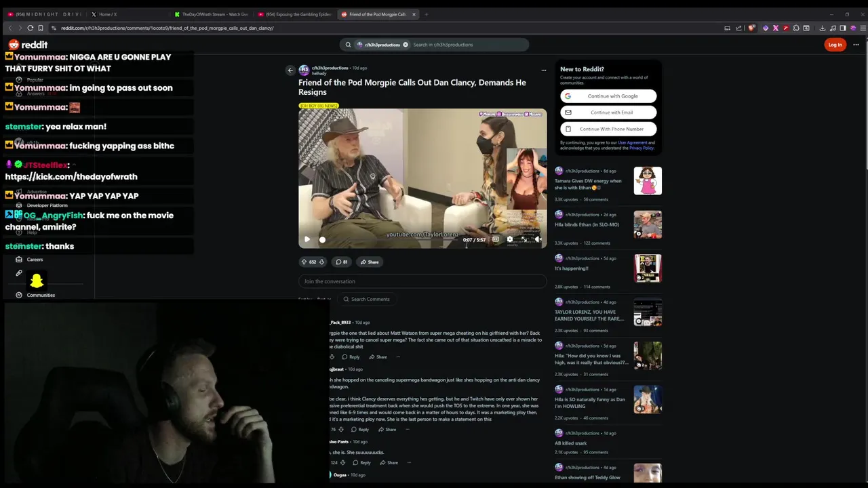Go to the Reddit home logo

28,45
